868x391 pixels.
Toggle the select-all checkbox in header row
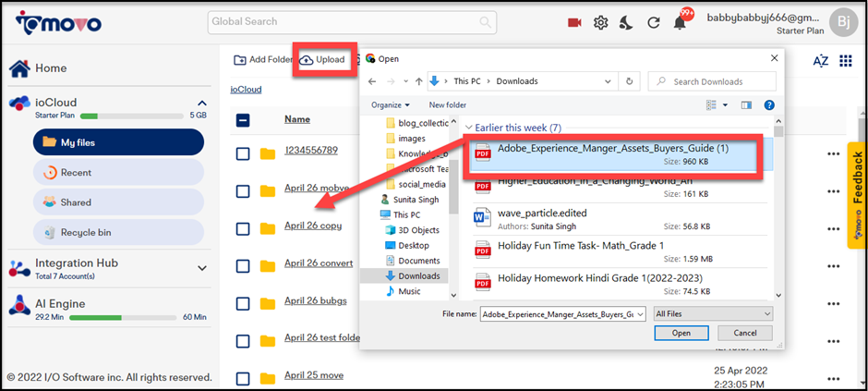243,120
